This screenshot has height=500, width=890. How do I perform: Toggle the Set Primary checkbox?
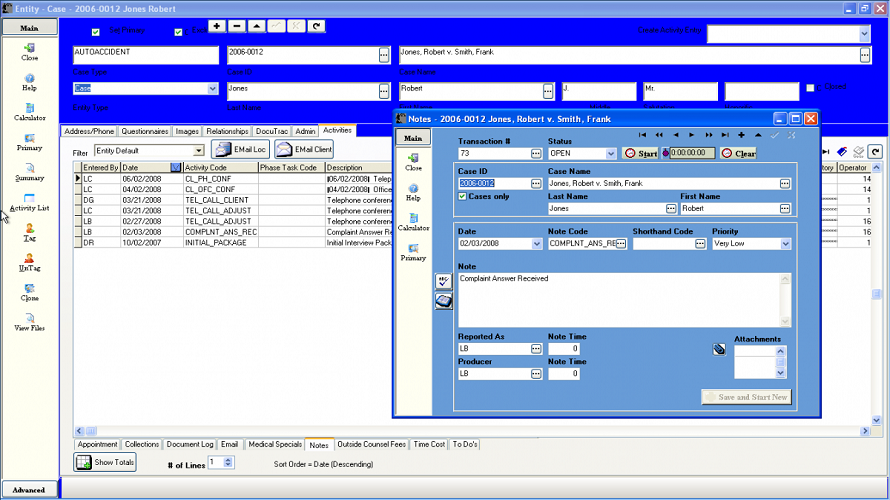tap(96, 32)
